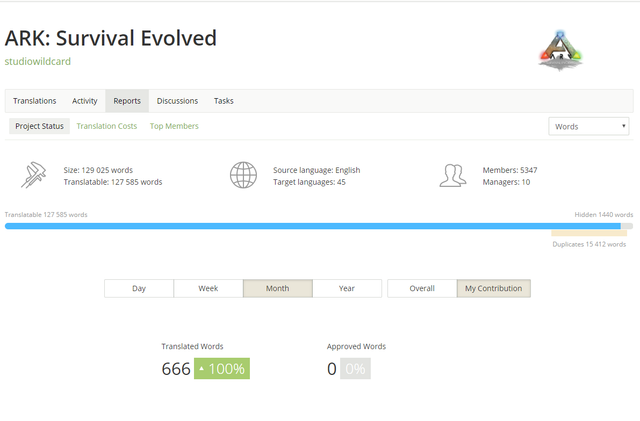The height and width of the screenshot is (421, 640).
Task: Click the 'Size: 129 025 words' text
Action: [x=98, y=170]
